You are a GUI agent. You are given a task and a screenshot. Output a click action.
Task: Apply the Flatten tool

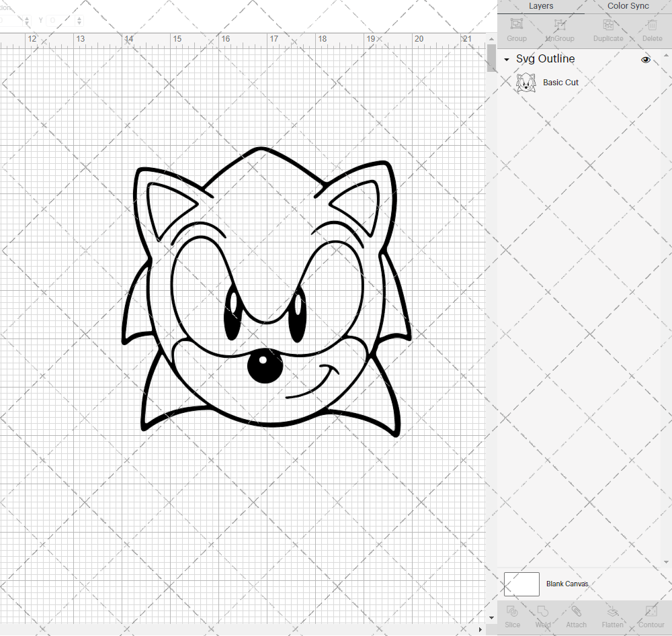(x=612, y=617)
